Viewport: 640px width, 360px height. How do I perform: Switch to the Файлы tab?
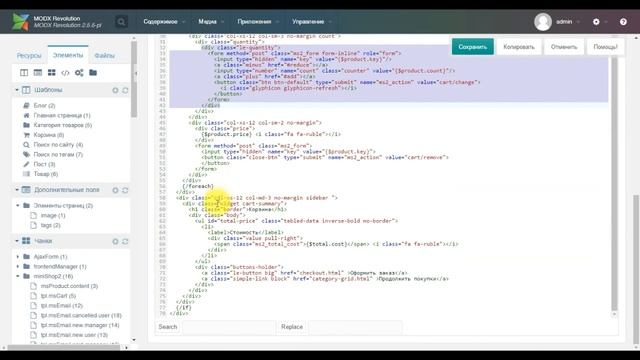104,55
